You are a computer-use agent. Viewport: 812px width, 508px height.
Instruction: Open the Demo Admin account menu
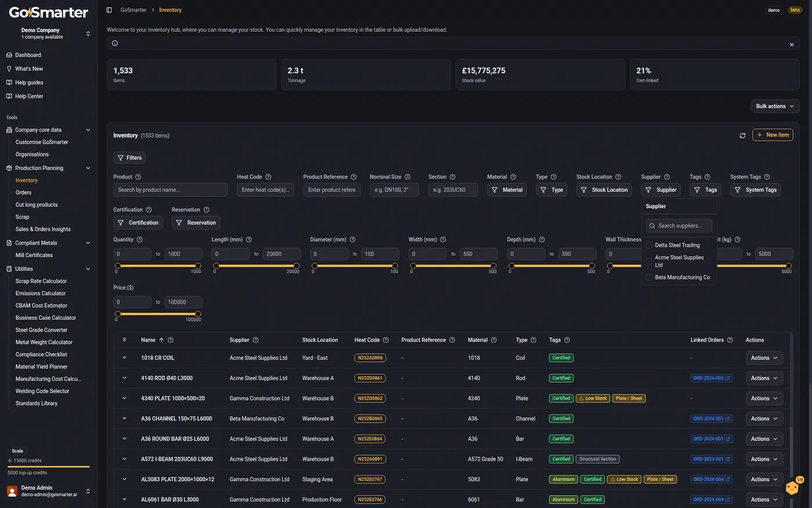tap(49, 491)
